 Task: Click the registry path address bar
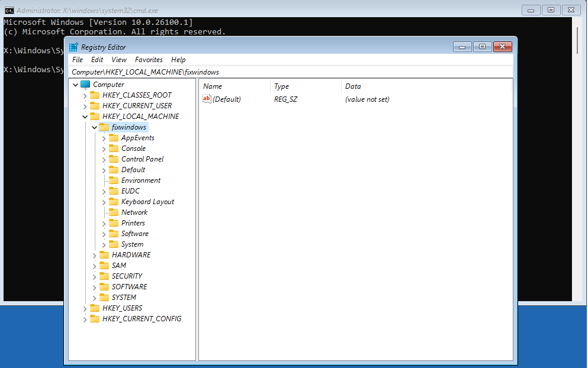coord(290,72)
